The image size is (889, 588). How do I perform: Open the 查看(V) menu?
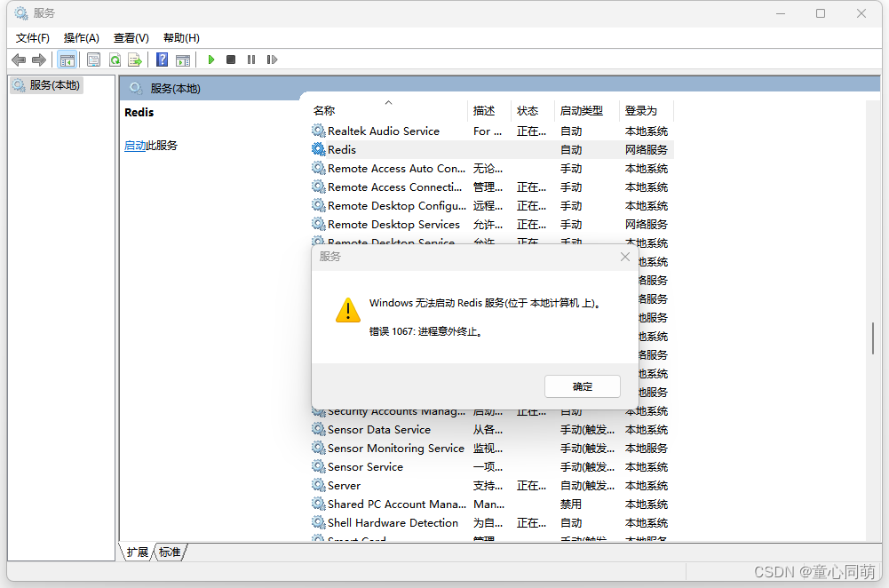pyautogui.click(x=130, y=37)
